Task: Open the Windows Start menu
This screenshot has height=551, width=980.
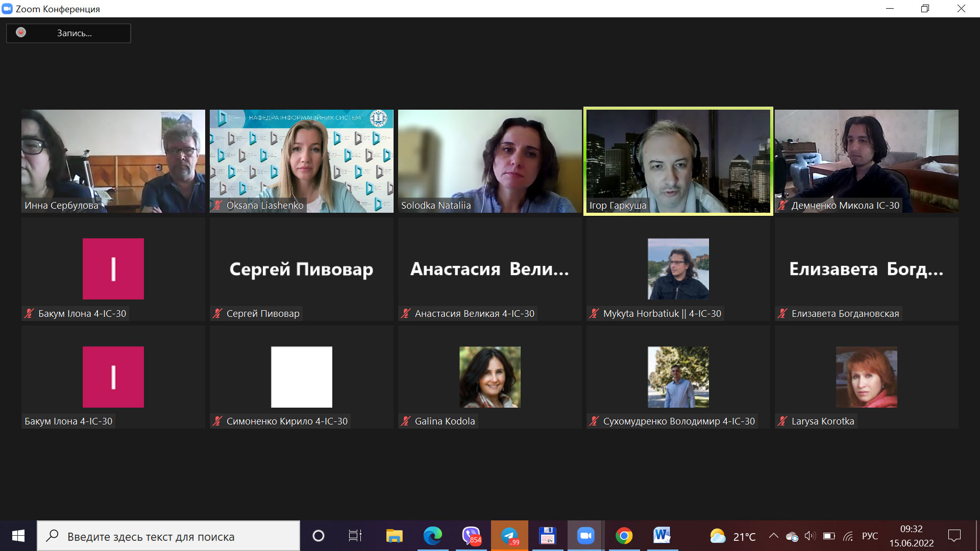Action: (18, 536)
